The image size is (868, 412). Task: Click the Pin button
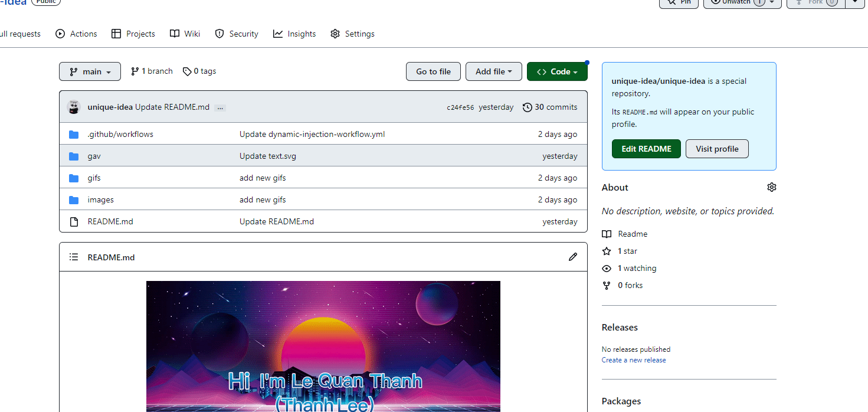[x=679, y=3]
